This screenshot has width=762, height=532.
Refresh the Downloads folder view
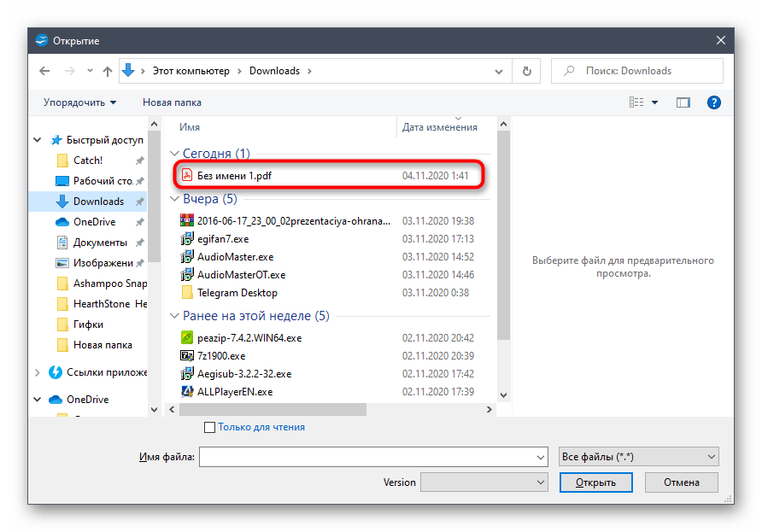527,71
